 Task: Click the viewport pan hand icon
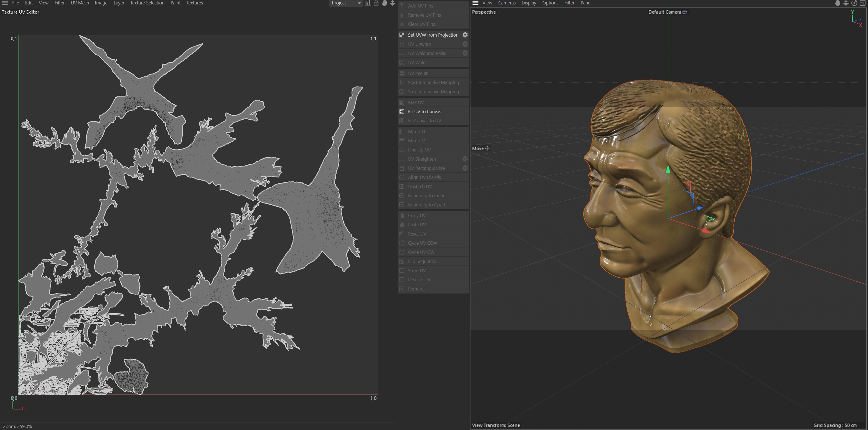[x=837, y=3]
